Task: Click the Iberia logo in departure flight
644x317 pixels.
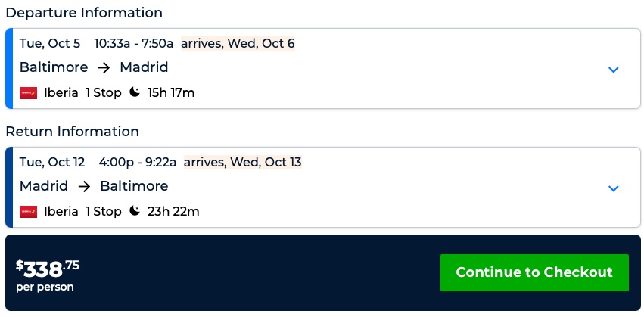Action: pyautogui.click(x=28, y=93)
